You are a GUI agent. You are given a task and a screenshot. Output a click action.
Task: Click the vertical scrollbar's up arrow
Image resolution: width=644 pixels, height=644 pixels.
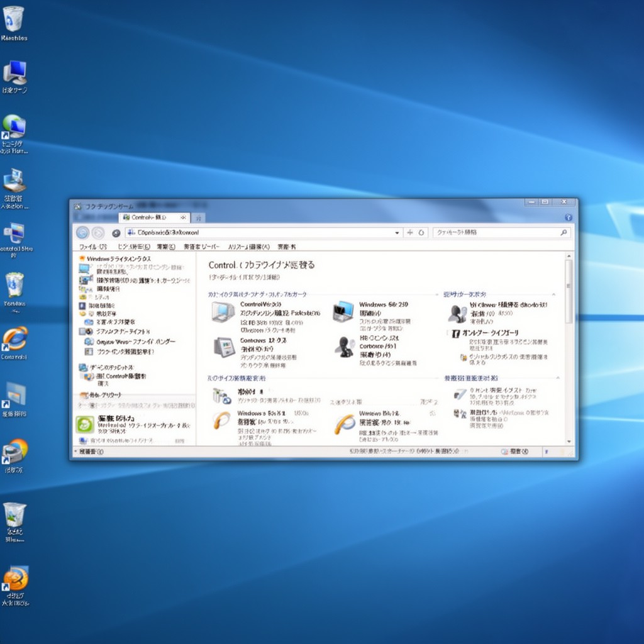pyautogui.click(x=569, y=257)
